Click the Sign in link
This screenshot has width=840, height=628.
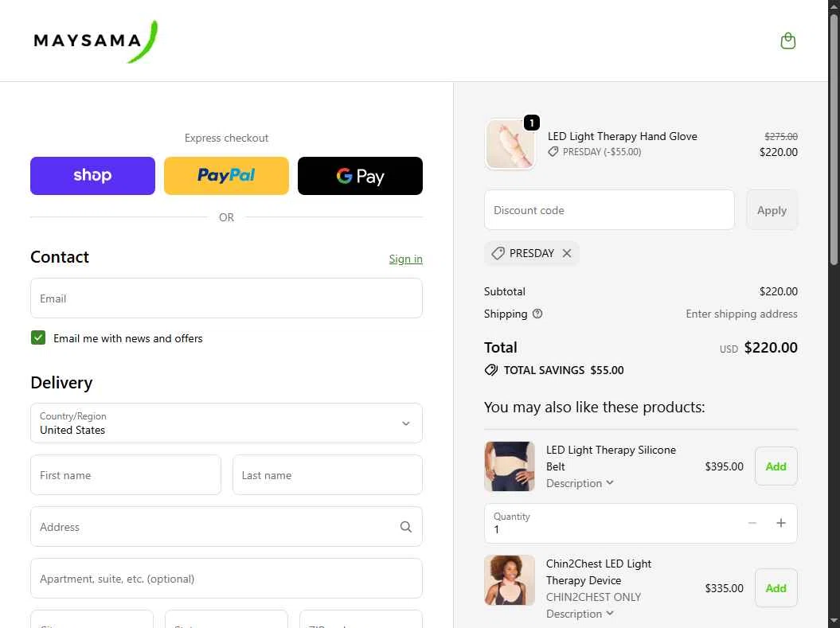405,259
